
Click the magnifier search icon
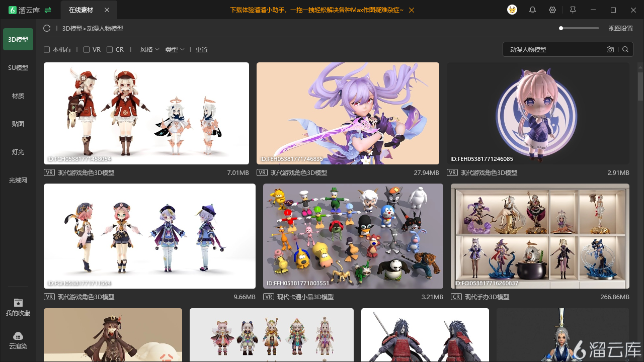[625, 49]
